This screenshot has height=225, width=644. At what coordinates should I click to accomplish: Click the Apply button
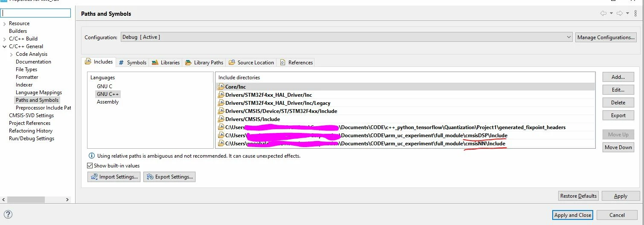621,196
